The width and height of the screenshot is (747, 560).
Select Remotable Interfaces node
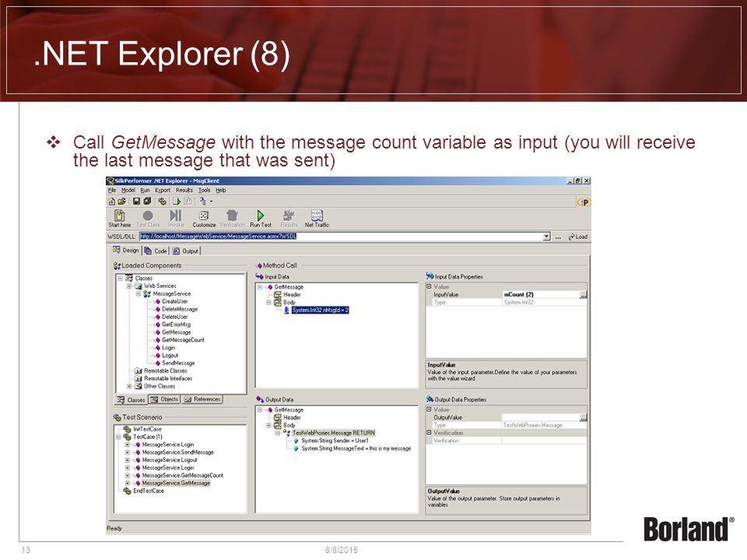168,378
